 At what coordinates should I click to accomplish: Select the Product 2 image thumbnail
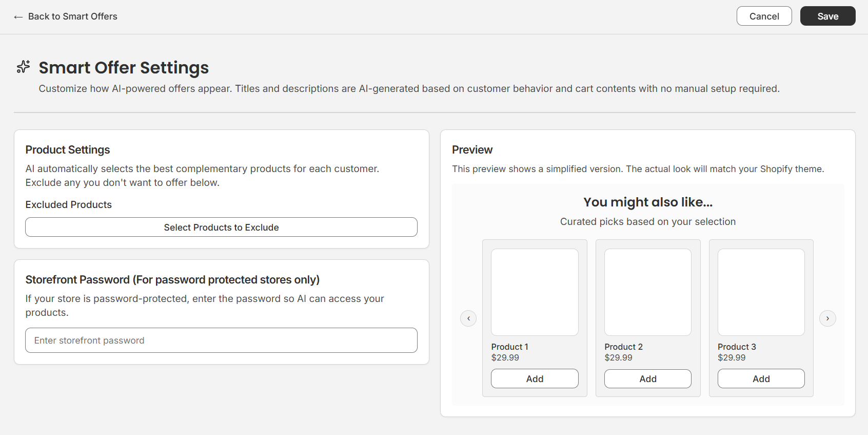[x=648, y=292]
